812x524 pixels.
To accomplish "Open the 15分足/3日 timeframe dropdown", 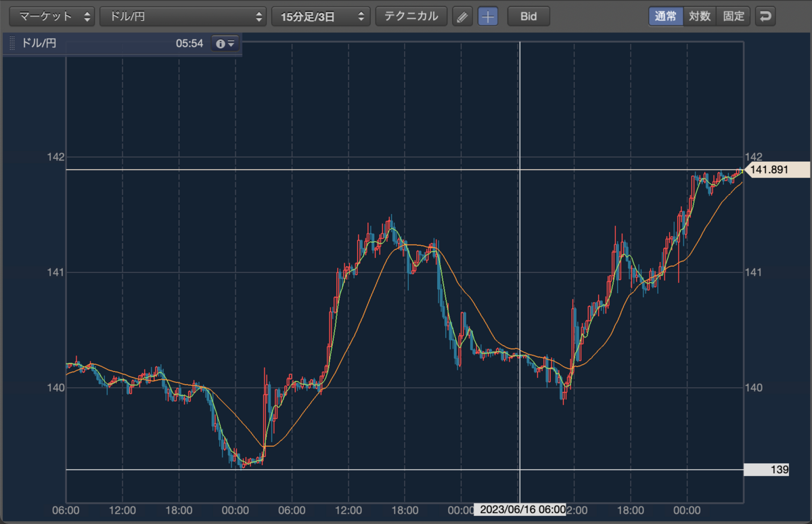I will (x=321, y=16).
